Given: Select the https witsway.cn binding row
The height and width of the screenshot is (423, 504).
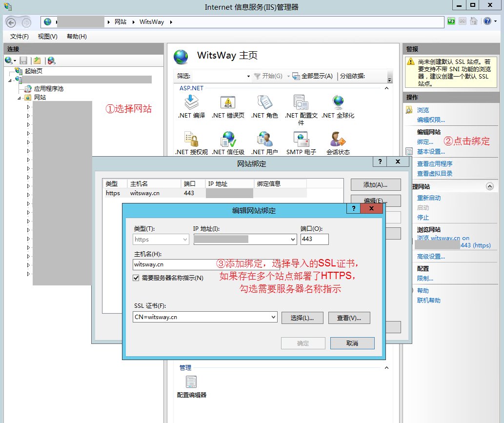Looking at the screenshot, I should point(206,193).
